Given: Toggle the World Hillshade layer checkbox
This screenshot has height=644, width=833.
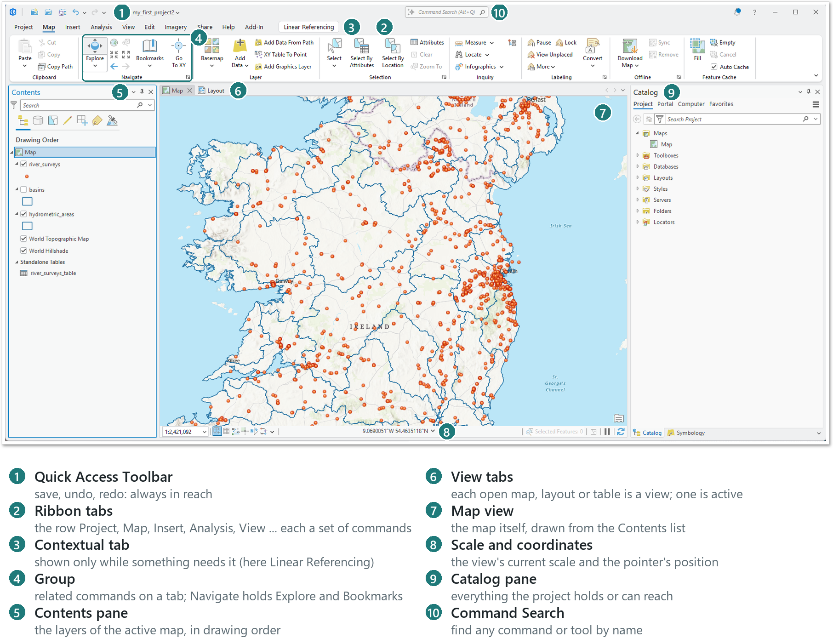Looking at the screenshot, I should (x=23, y=251).
